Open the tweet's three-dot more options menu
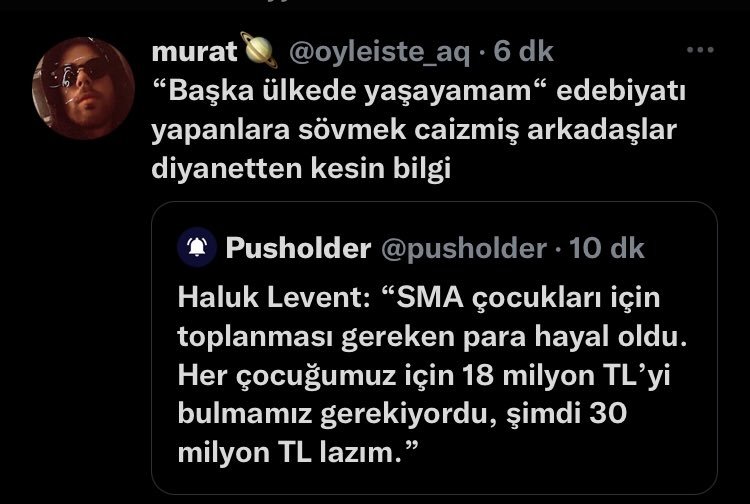Screen dimensions: 750x504 (x=701, y=50)
